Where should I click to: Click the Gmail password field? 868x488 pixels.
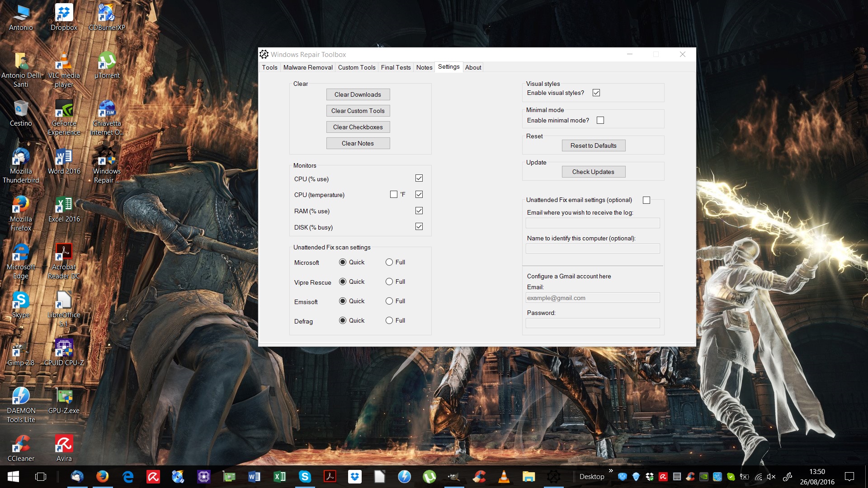[593, 323]
